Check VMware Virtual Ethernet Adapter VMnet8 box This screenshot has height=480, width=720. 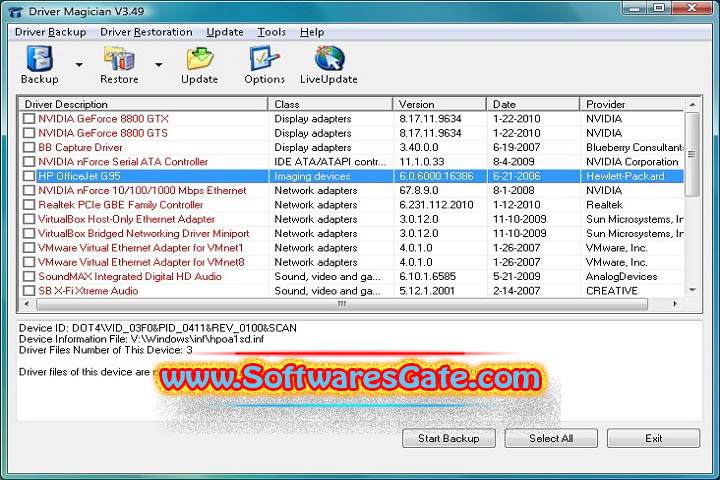[29, 262]
